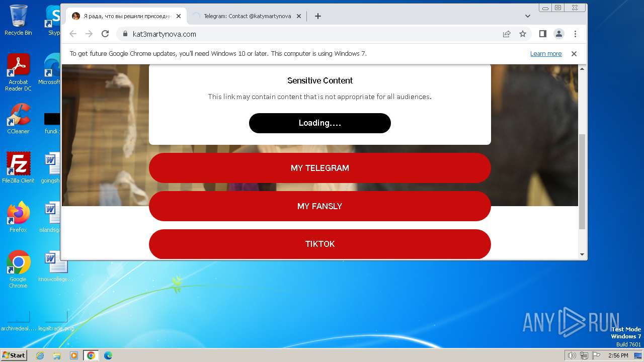Screen dimensions: 644x362
Task: Click the page scrollbar down arrow
Action: point(583,254)
